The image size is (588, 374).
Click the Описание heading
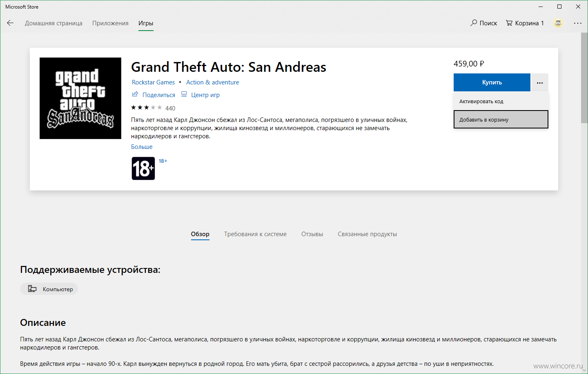point(43,323)
